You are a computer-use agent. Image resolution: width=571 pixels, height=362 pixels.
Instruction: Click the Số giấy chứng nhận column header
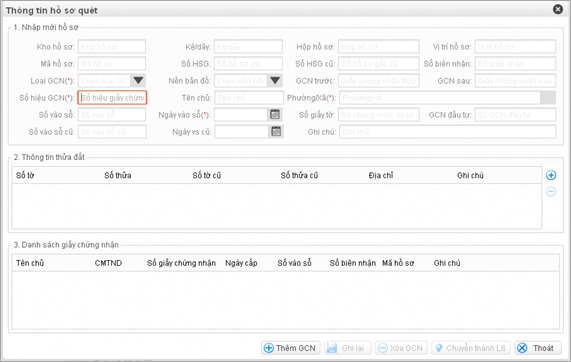point(181,263)
